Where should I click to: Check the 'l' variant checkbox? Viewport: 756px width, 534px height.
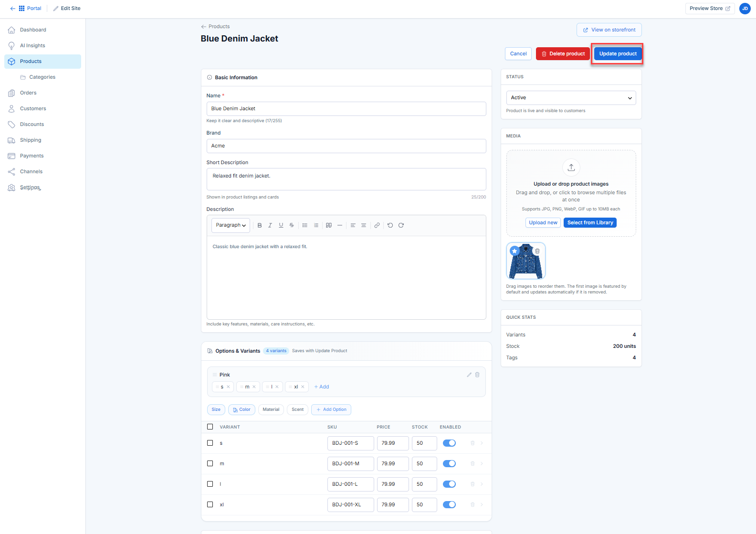click(x=210, y=484)
